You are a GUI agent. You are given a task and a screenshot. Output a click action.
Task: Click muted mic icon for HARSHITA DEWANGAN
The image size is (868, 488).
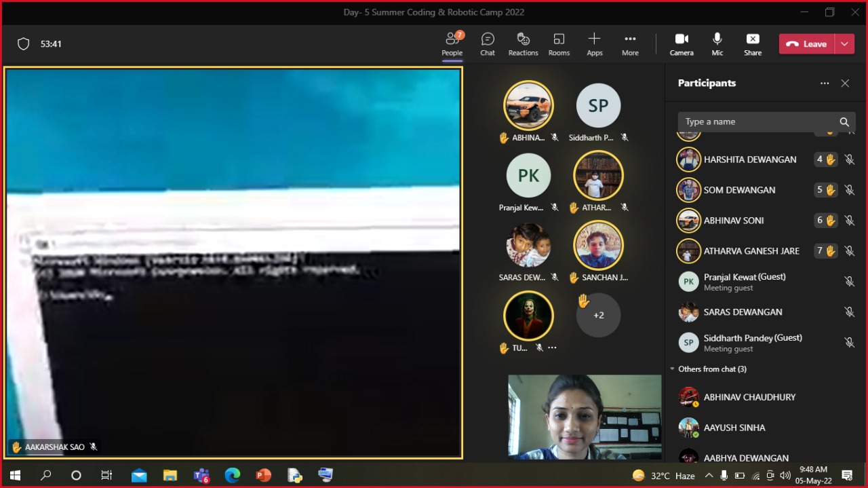(x=849, y=159)
